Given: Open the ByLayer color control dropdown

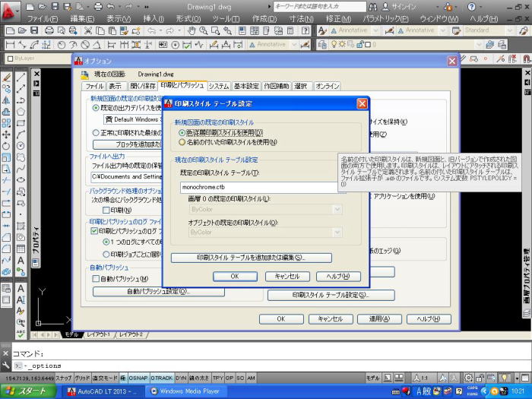Looking at the screenshot, I should [x=39, y=59].
